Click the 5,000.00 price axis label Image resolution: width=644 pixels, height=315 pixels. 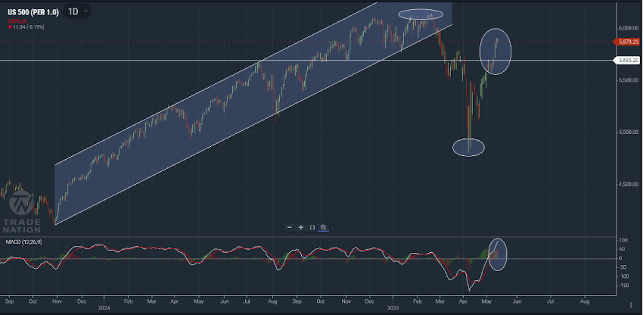coord(628,132)
